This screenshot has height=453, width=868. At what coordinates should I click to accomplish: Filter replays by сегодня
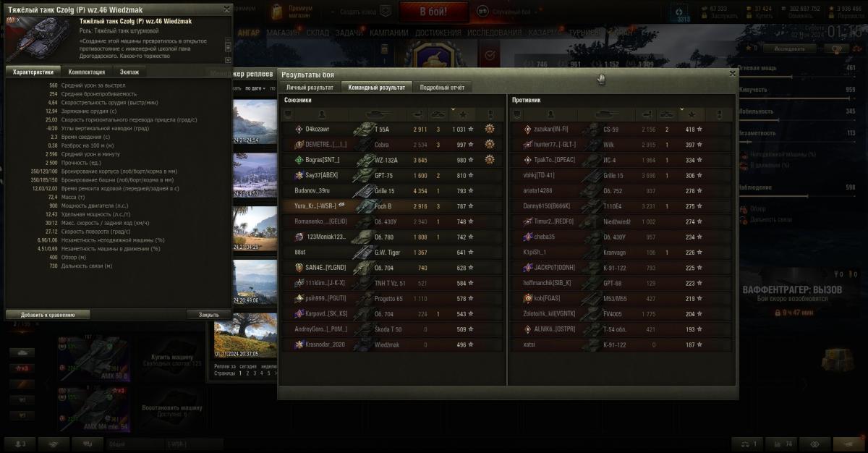[247, 366]
